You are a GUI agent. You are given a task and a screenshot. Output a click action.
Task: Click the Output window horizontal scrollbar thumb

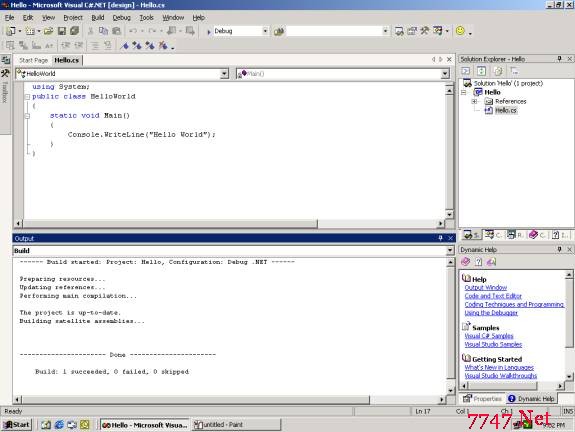pyautogui.click(x=196, y=399)
